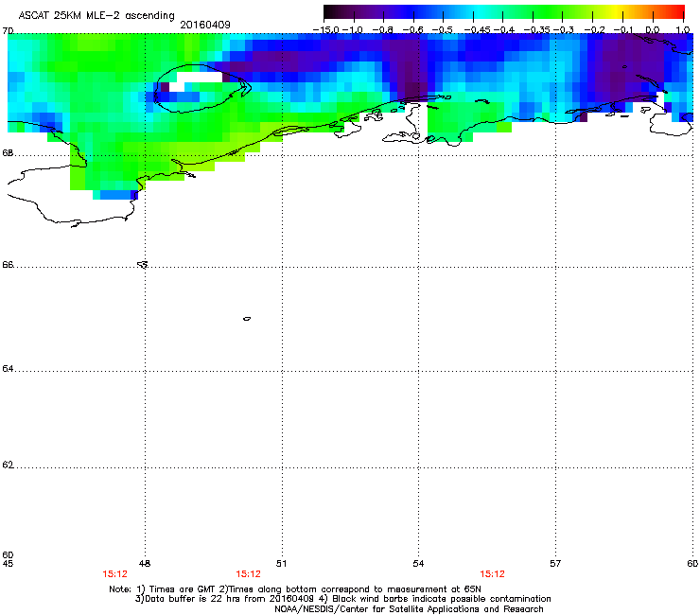700x615 pixels.
Task: Click the latitude label 68
Action: [x=8, y=152]
